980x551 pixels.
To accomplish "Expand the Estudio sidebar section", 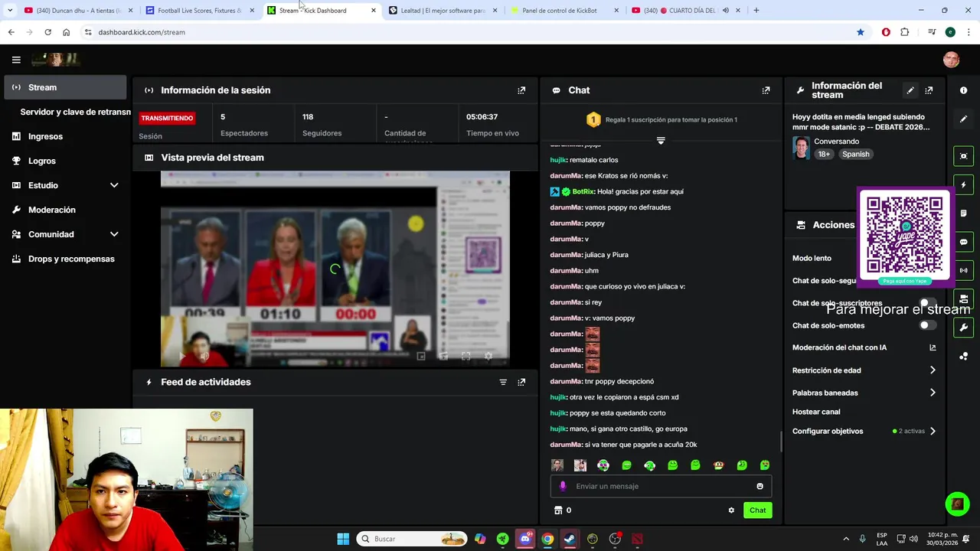I will point(114,185).
